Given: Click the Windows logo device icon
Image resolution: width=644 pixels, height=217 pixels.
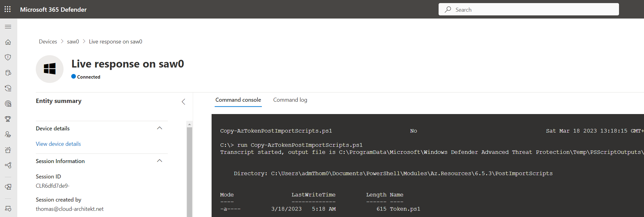Looking at the screenshot, I should [x=50, y=69].
